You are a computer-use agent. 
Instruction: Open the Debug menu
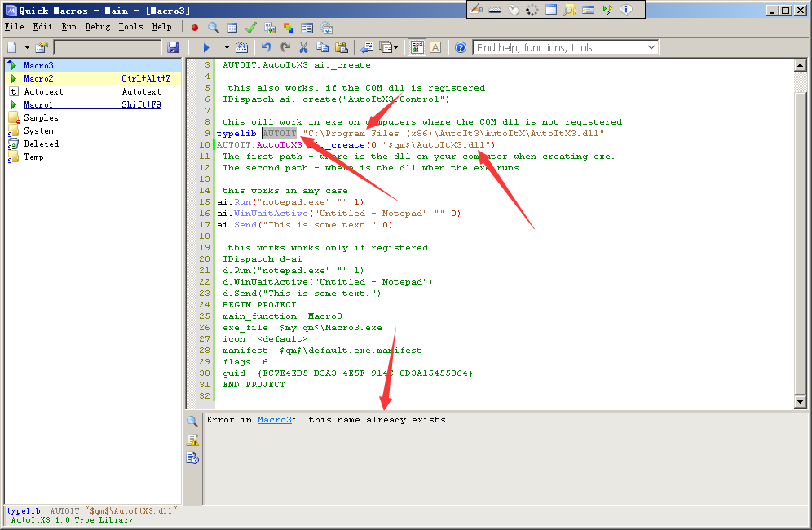tap(97, 26)
